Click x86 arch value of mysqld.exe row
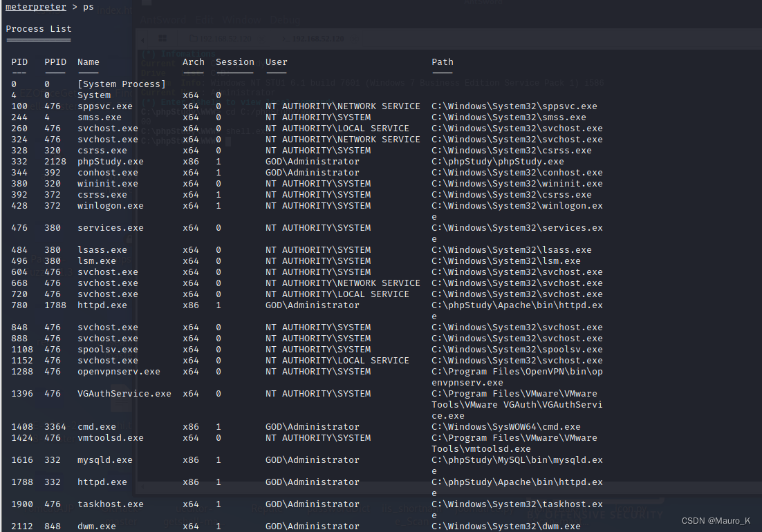Image resolution: width=762 pixels, height=532 pixels. [x=191, y=460]
